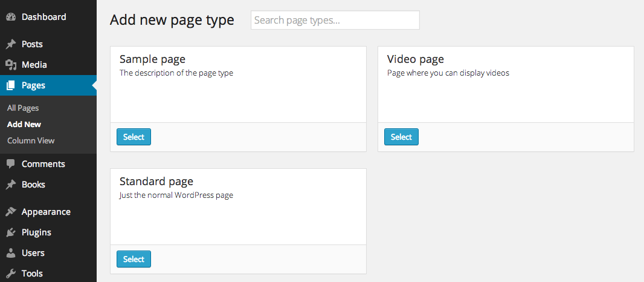Focus the Search page types field

[x=335, y=20]
